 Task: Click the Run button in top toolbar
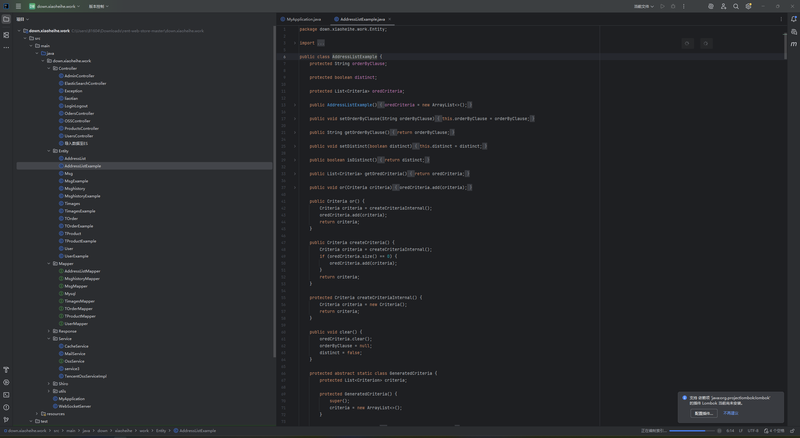(x=662, y=6)
